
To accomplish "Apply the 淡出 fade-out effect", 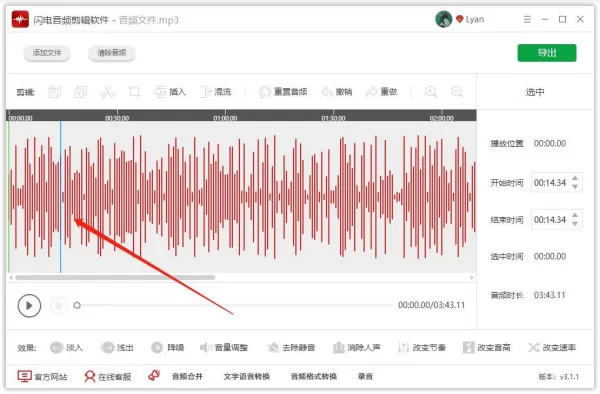I will tap(117, 347).
